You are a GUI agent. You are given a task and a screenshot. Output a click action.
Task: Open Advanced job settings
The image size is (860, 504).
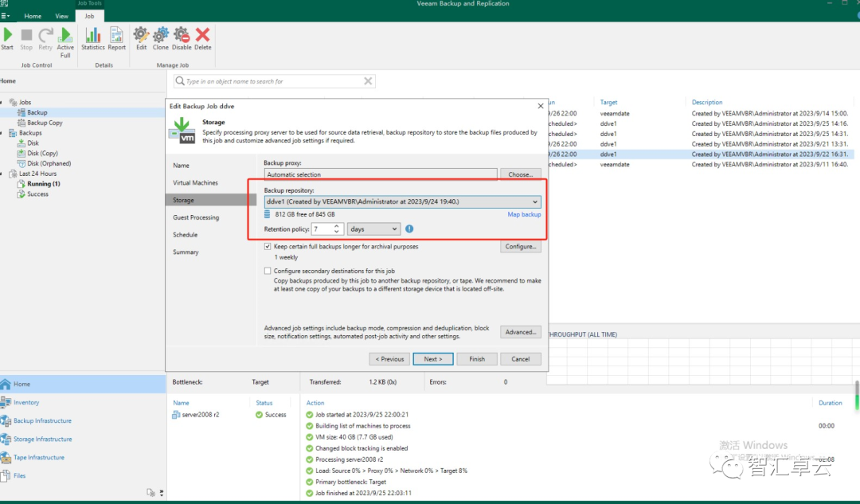click(x=521, y=332)
